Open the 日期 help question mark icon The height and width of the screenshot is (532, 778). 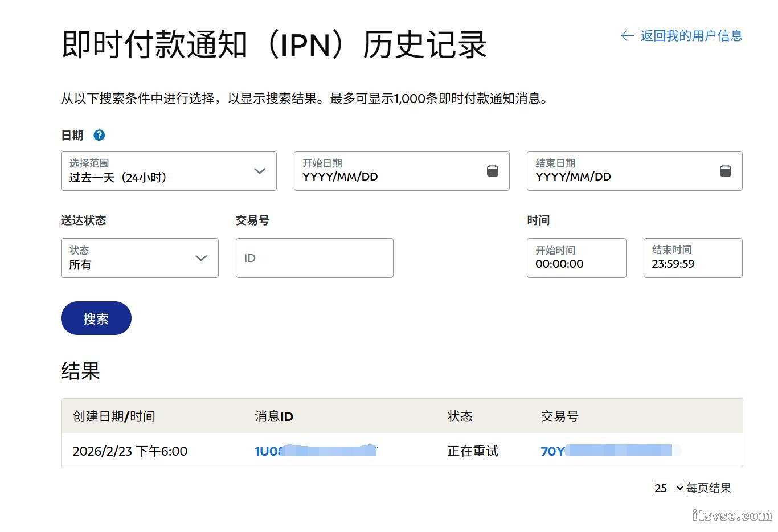point(99,135)
